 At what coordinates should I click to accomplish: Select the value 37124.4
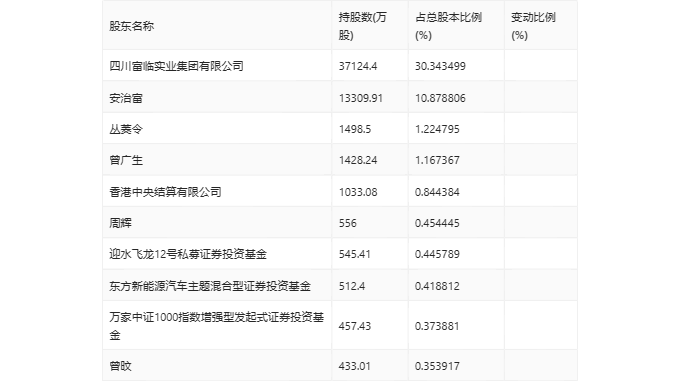click(x=358, y=66)
